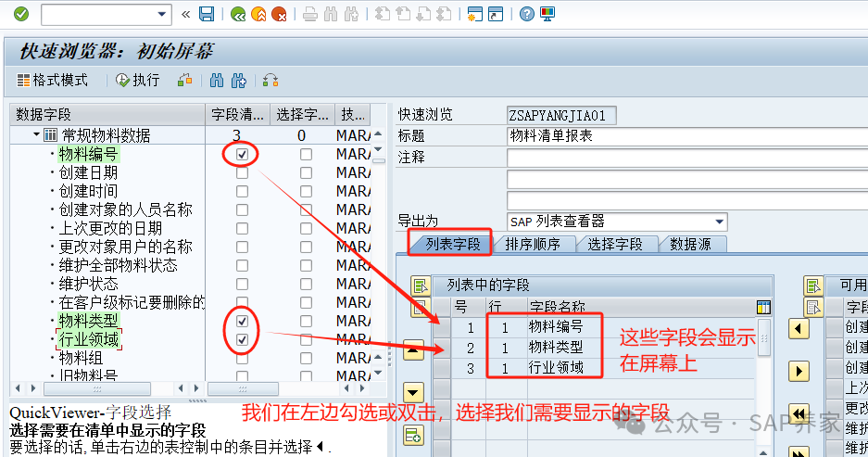Click select-all icon beside 列表中的字段
Viewport: 868px width, 457px height.
tap(421, 286)
